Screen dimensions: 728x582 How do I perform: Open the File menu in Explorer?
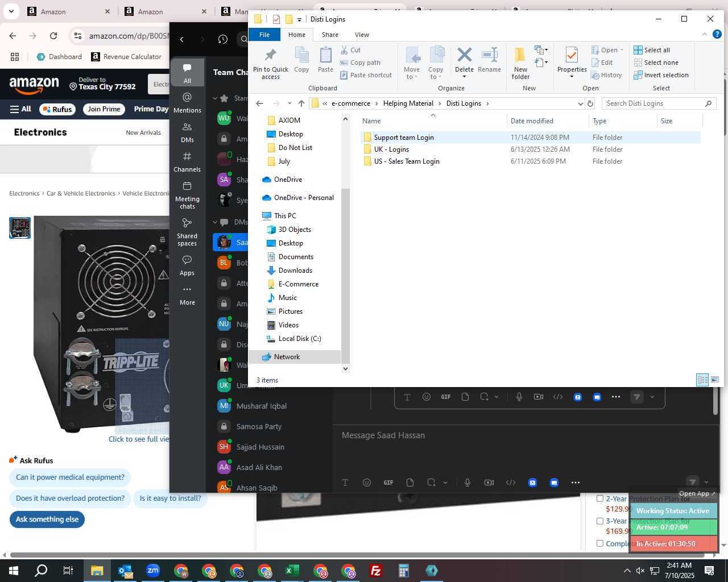264,35
